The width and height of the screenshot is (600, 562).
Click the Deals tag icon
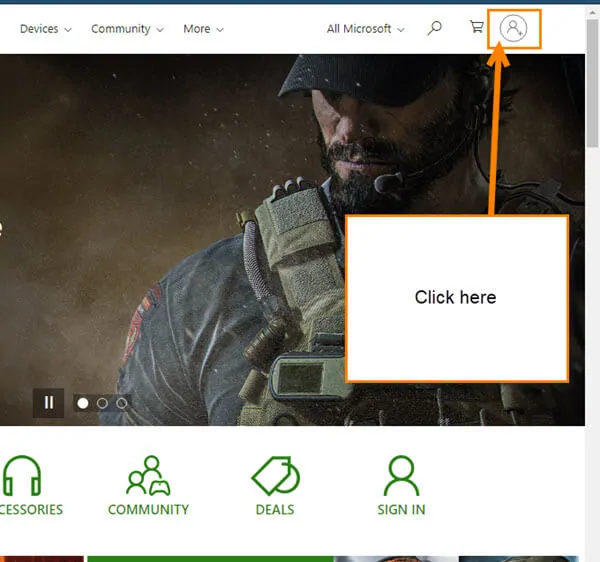tap(276, 476)
